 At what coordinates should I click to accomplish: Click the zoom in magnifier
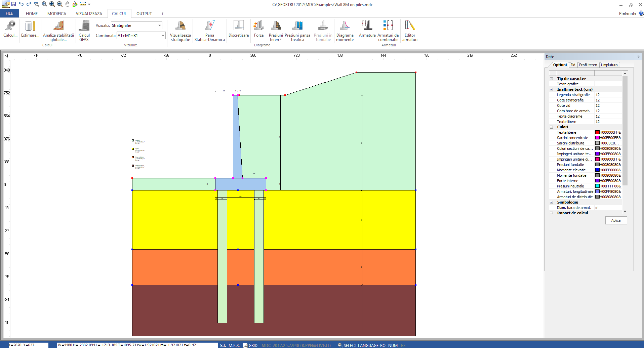[52, 4]
